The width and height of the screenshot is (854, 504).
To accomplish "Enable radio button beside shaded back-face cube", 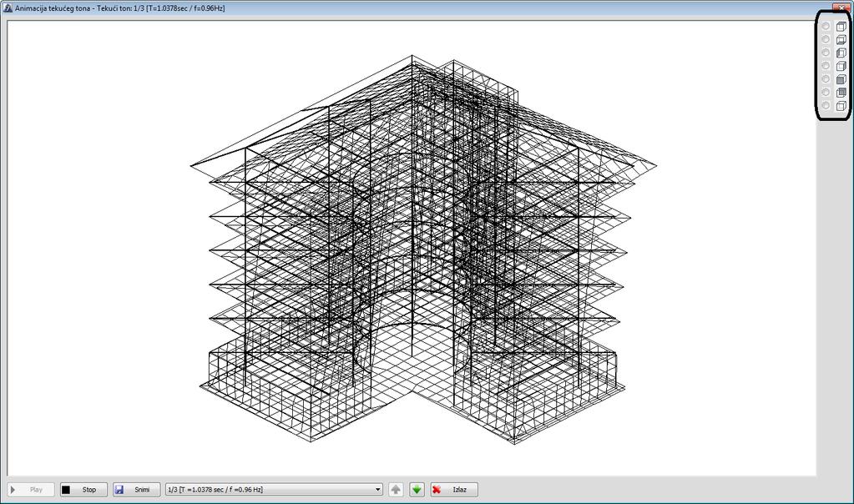I will point(826,92).
